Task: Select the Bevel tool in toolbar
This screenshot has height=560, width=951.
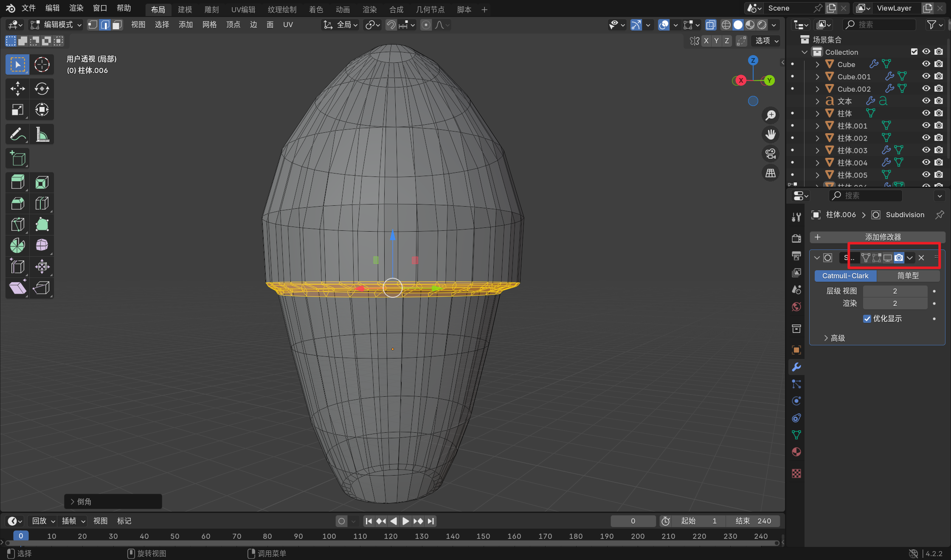Action: click(x=17, y=203)
